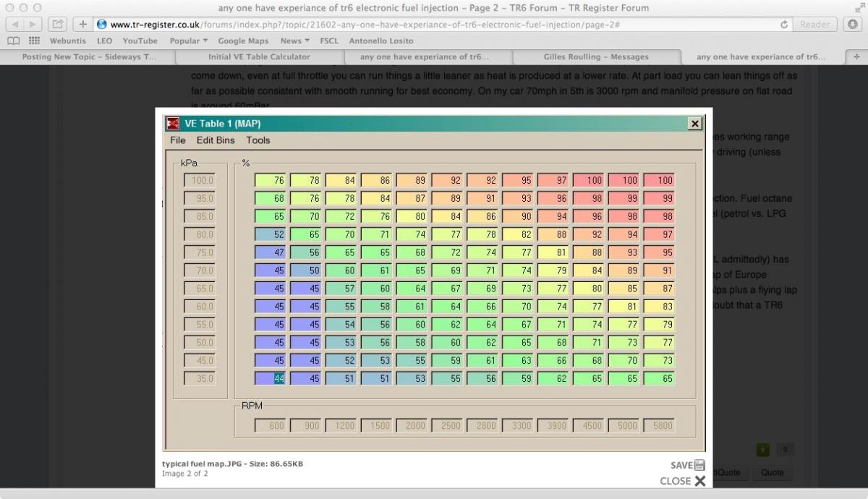The image size is (868, 499).
Task: Reload the page with the refresh icon
Action: (x=784, y=25)
